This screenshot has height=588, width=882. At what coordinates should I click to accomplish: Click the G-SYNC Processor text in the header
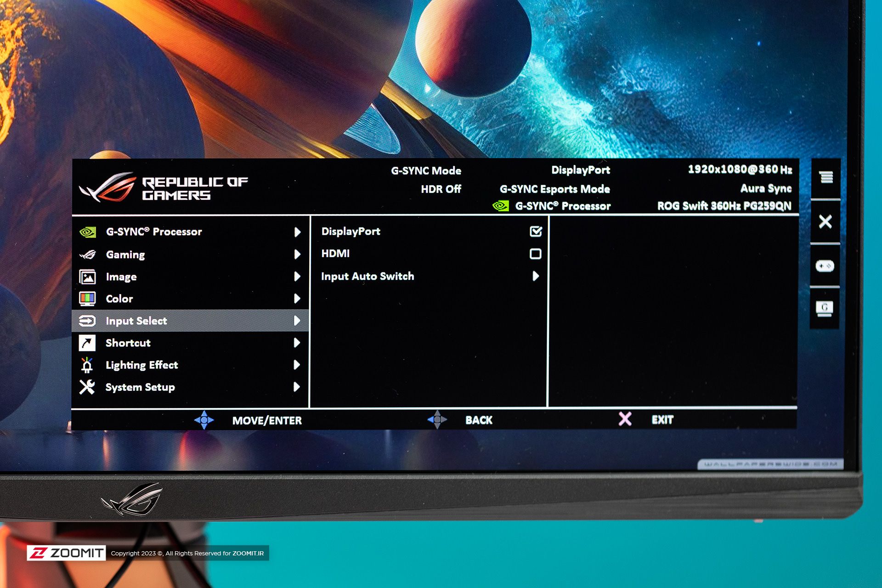[563, 206]
